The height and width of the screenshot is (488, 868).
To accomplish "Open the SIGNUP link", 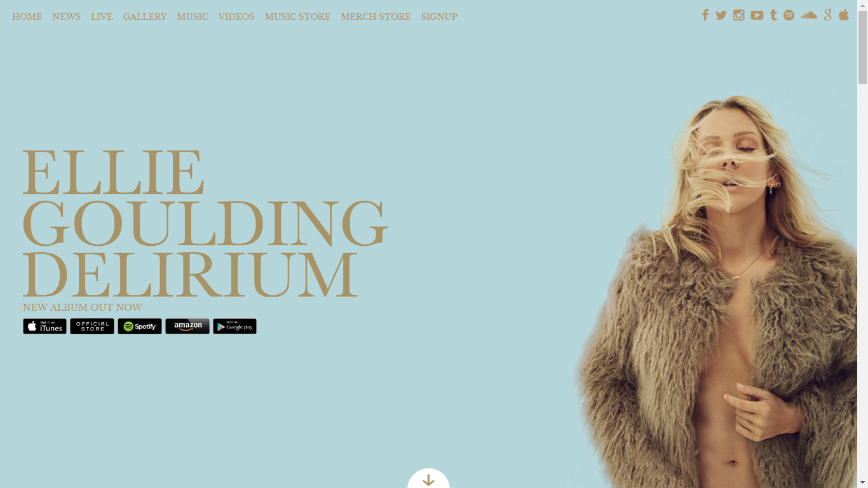I will pyautogui.click(x=439, y=17).
